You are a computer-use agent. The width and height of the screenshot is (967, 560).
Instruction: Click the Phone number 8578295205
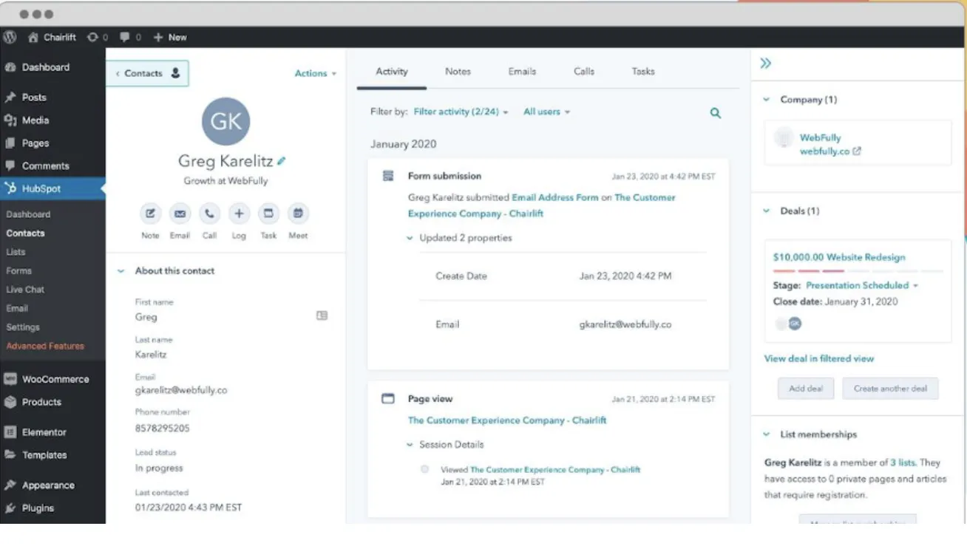[162, 428]
